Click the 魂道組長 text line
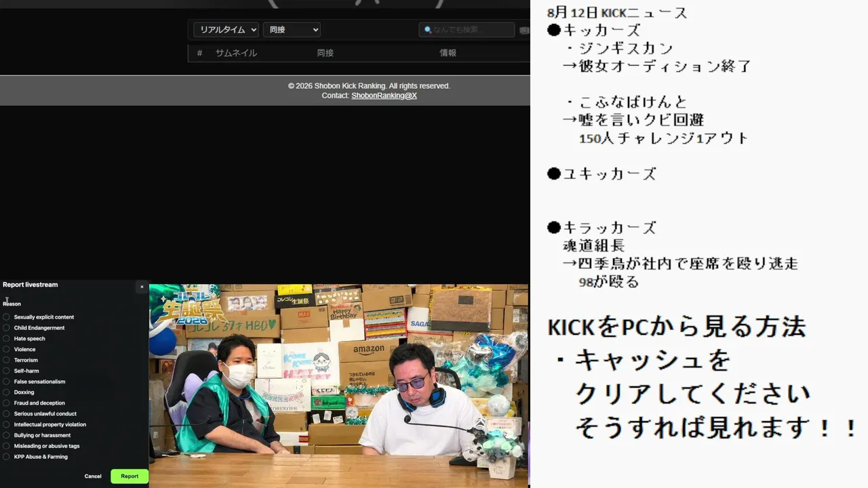Viewport: 868px width, 488px height. [594, 246]
